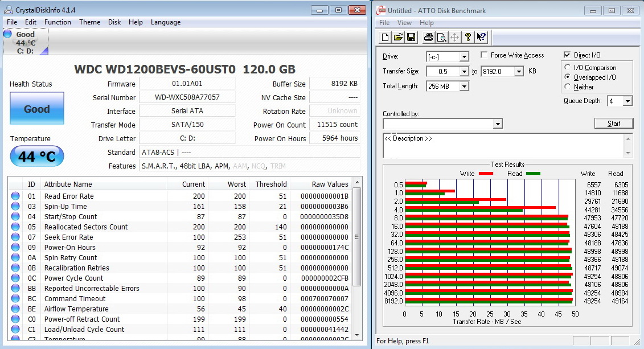Viewport: 644px width, 349px height.
Task: Click the status orb for Command Timeout
Action: click(15, 298)
